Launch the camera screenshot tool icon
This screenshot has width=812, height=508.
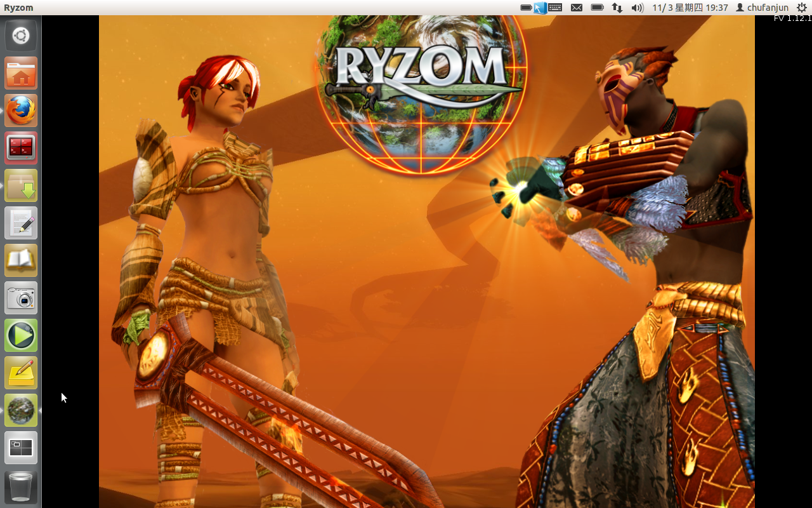[x=21, y=298]
